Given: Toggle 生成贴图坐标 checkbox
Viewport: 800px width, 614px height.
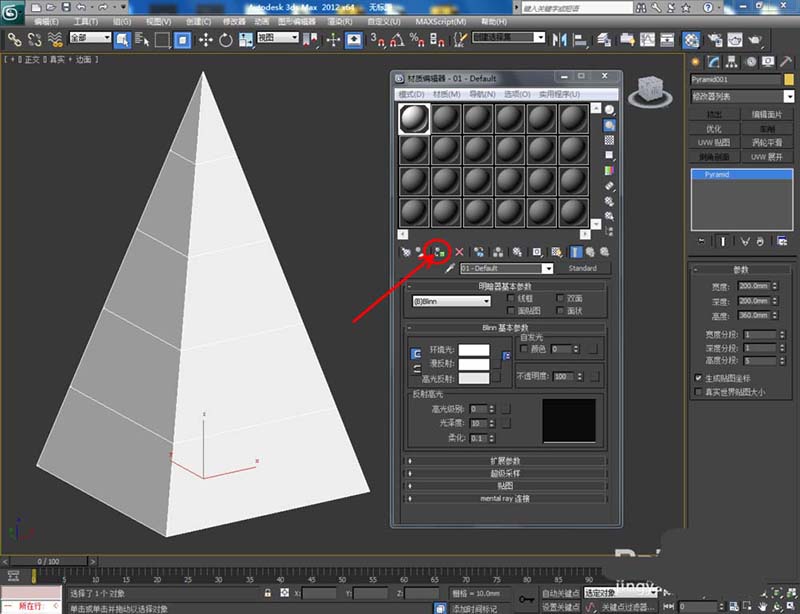Looking at the screenshot, I should [x=698, y=378].
